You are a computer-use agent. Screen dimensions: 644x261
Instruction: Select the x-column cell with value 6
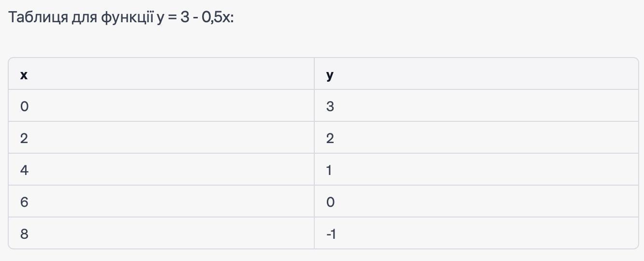[161, 202]
